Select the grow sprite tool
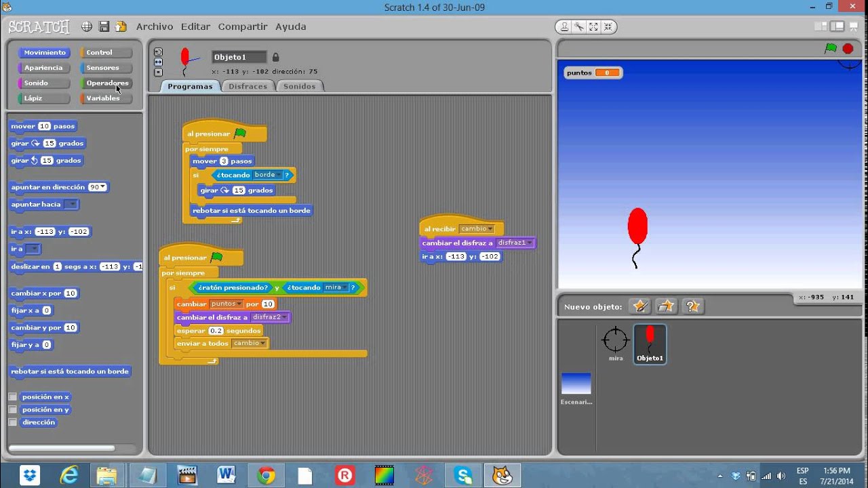The image size is (868, 488). [x=593, y=26]
